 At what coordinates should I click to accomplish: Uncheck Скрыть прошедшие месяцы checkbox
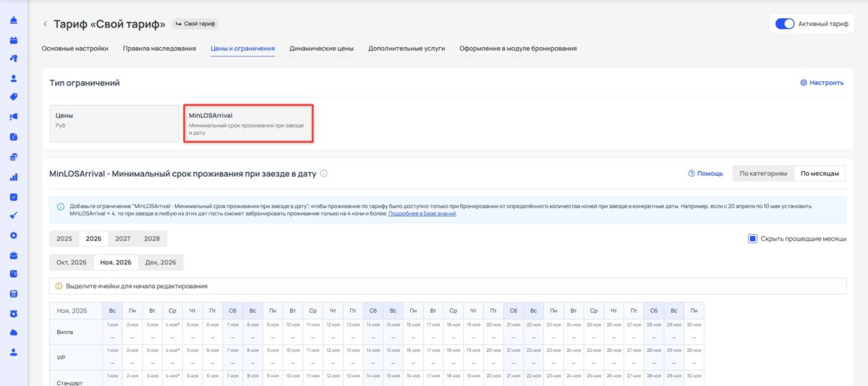click(752, 238)
